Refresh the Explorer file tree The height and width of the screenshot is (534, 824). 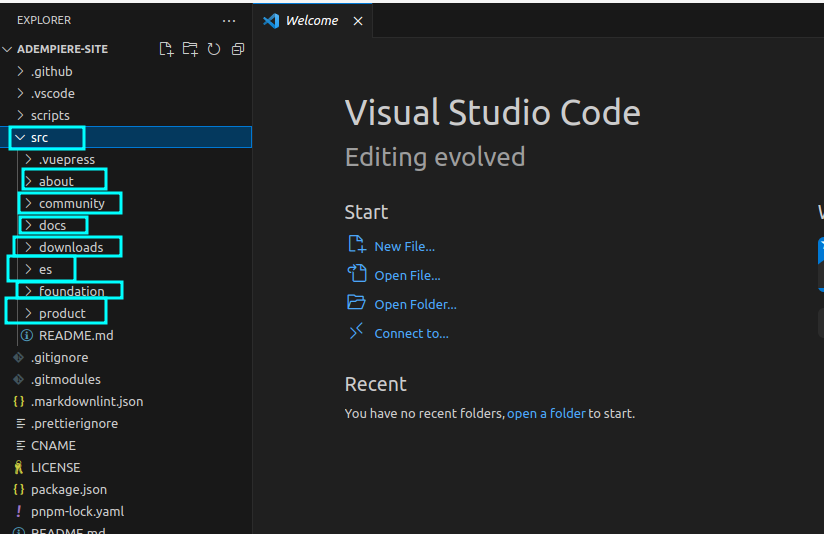coord(214,49)
